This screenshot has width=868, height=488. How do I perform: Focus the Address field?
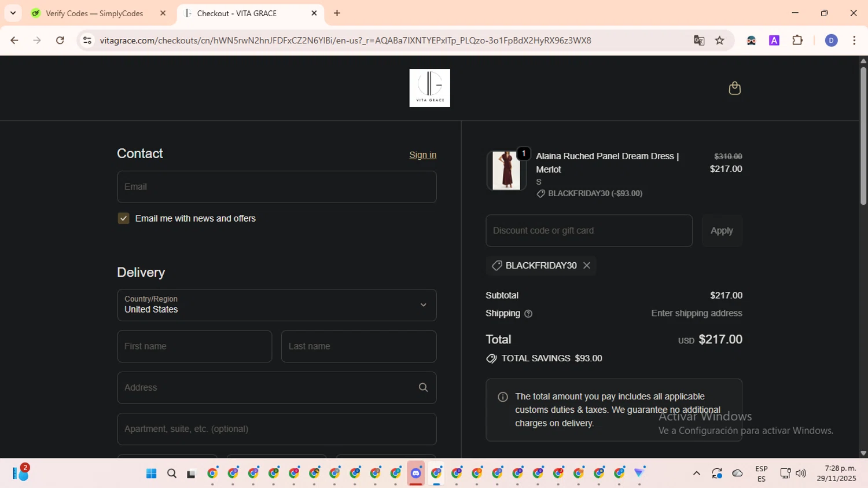(277, 388)
